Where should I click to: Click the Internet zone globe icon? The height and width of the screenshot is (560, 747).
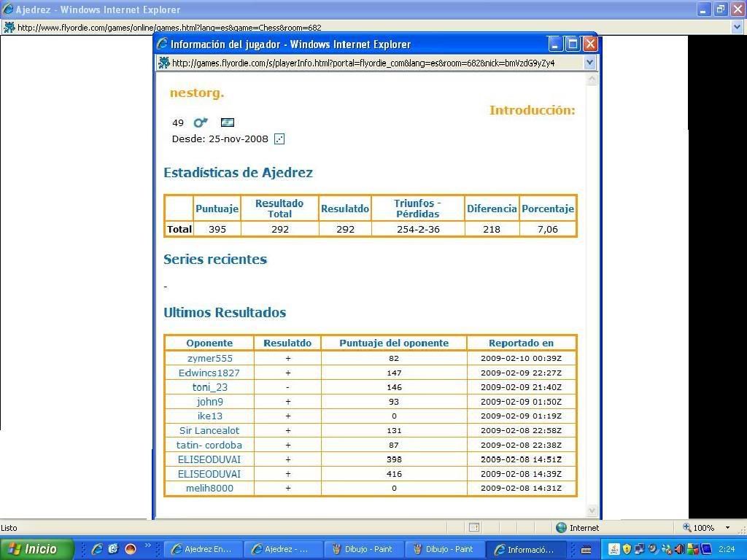[561, 527]
